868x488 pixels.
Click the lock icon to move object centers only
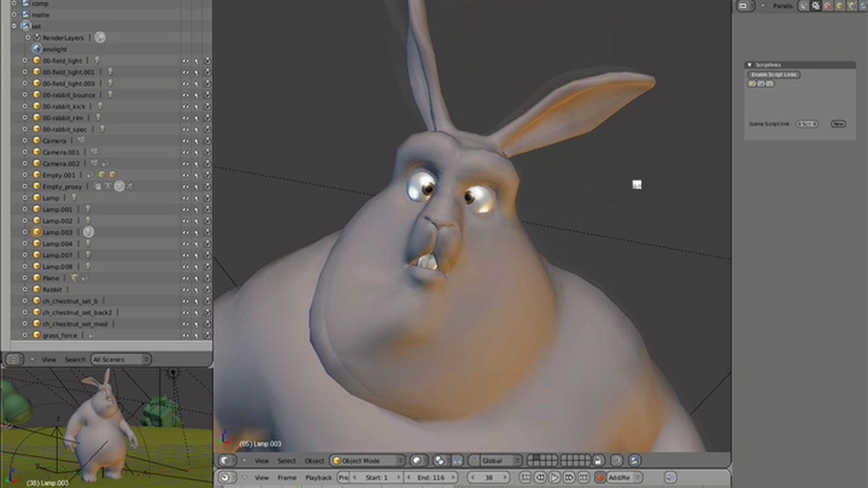(x=599, y=460)
